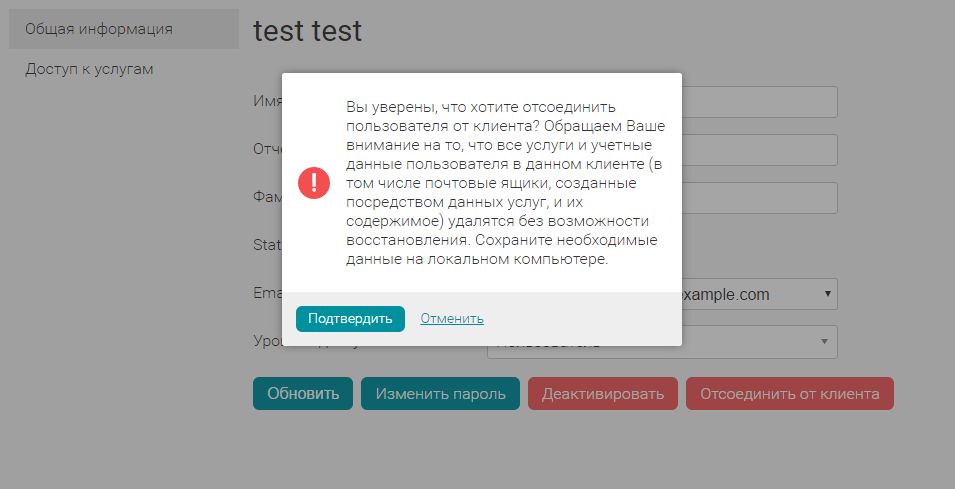Click the Email field label
Screen dimensions: 955x489
click(x=267, y=294)
